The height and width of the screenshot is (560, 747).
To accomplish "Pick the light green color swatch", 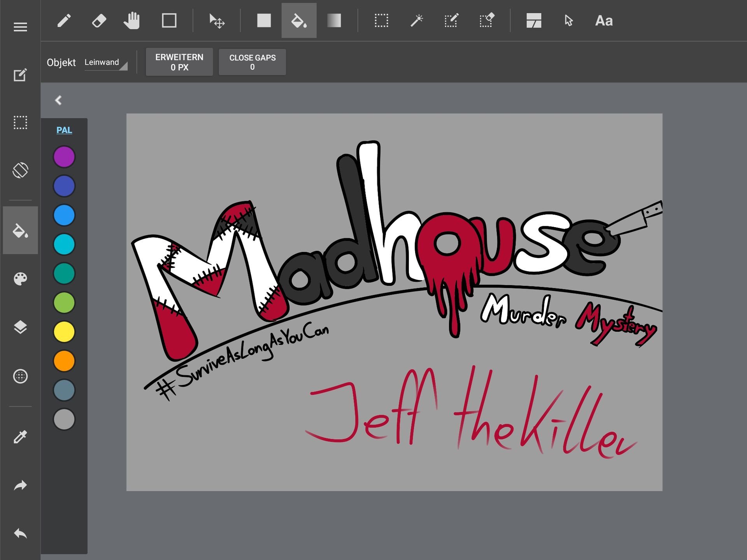I will 64,303.
